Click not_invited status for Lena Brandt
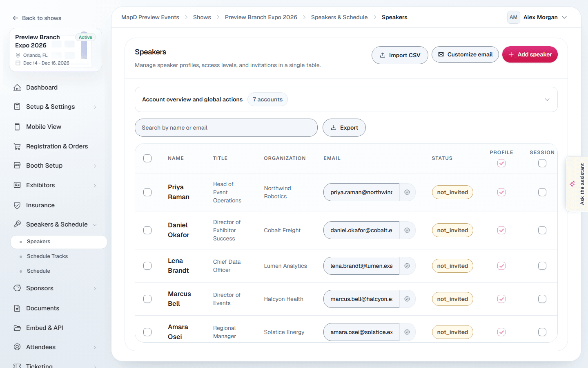Viewport: 588px width, 368px height. (x=452, y=266)
